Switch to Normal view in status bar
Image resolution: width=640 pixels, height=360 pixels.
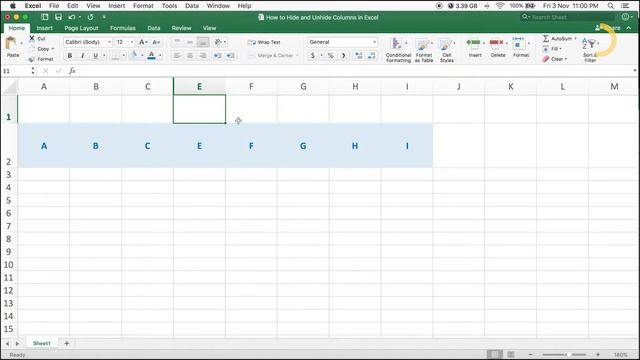494,354
